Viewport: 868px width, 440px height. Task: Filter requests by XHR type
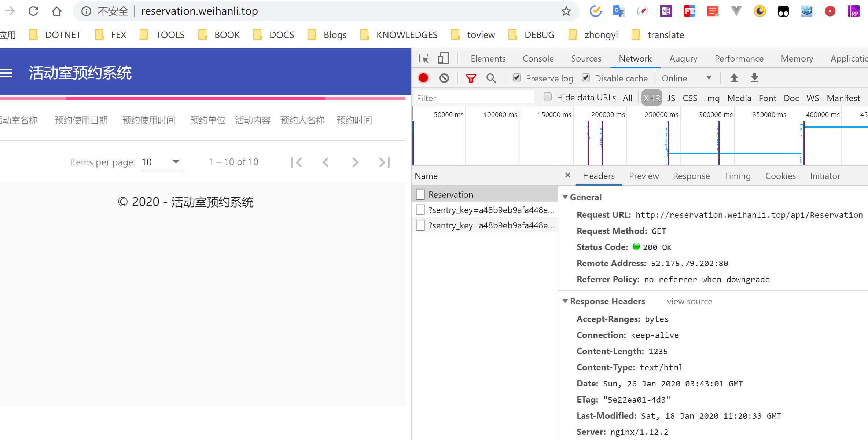[652, 98]
